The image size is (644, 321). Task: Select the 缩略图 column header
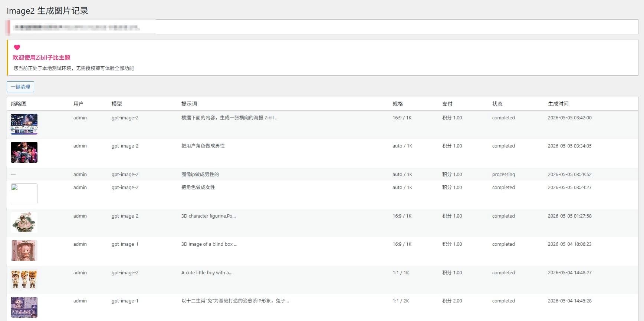click(19, 104)
